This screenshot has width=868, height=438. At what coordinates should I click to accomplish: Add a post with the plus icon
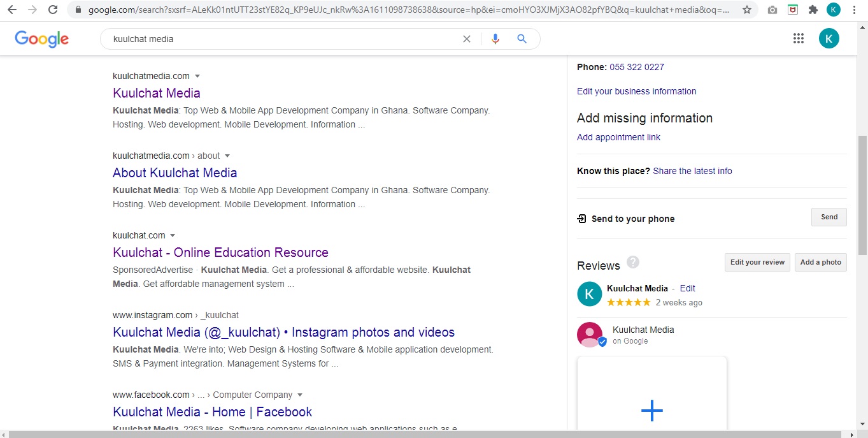click(x=651, y=411)
